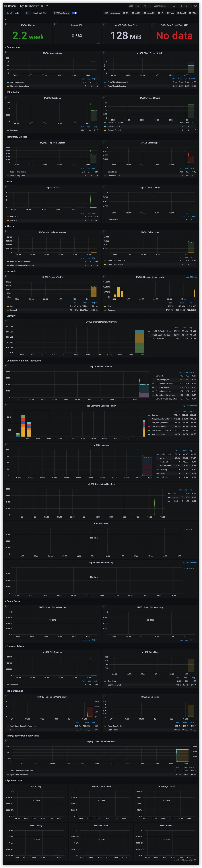Open the Last 12 hours time picker
This screenshot has width=202, height=868.
coord(160,6)
